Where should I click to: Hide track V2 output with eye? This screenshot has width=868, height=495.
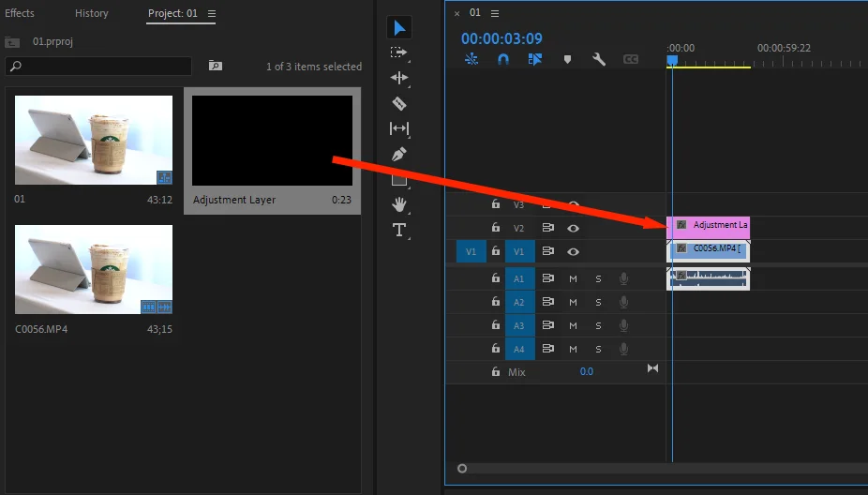coord(573,228)
